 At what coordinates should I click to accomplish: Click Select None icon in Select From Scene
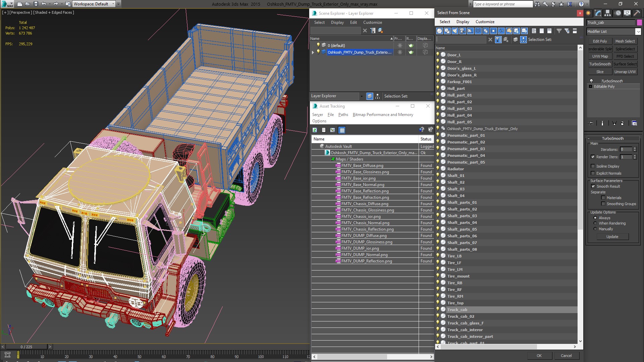(542, 31)
